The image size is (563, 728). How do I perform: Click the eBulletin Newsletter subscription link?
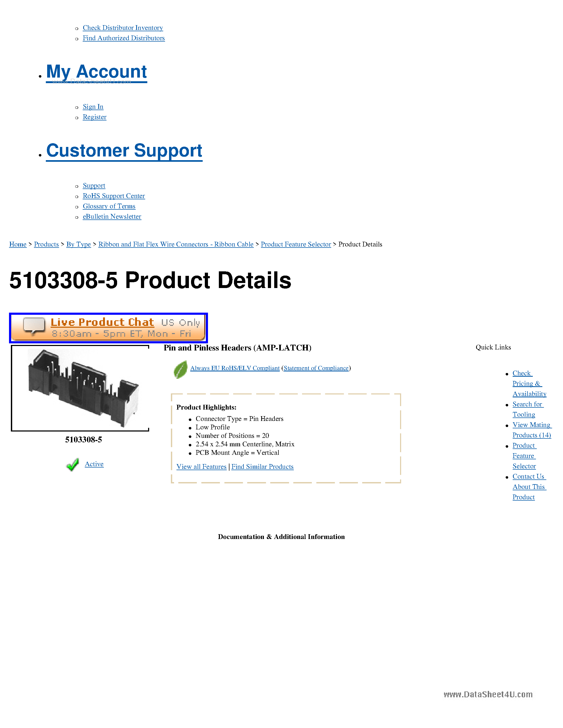(x=112, y=217)
